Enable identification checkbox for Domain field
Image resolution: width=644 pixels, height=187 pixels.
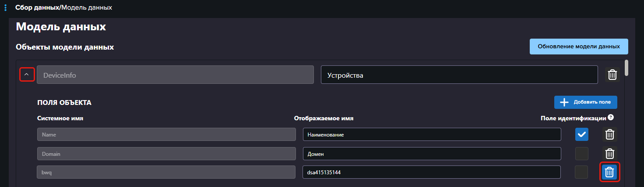click(x=581, y=154)
